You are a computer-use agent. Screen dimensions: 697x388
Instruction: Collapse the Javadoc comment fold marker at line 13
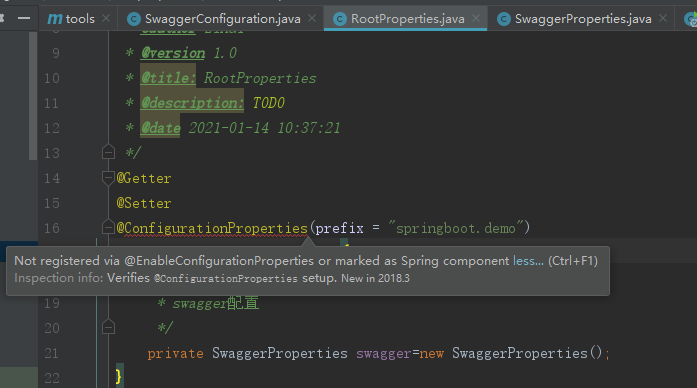point(108,152)
